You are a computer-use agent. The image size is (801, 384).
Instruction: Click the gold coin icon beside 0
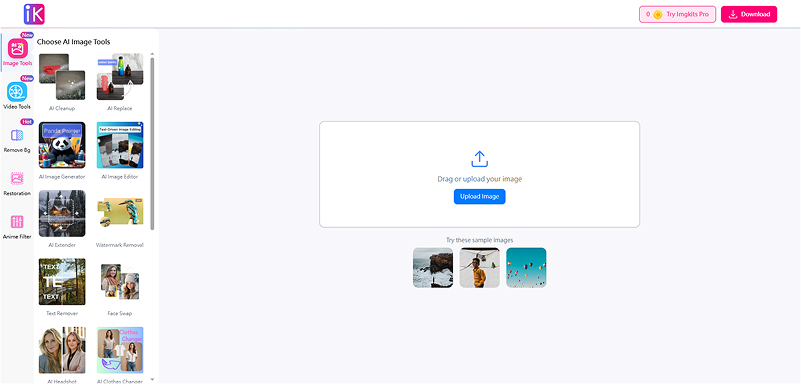coord(658,14)
